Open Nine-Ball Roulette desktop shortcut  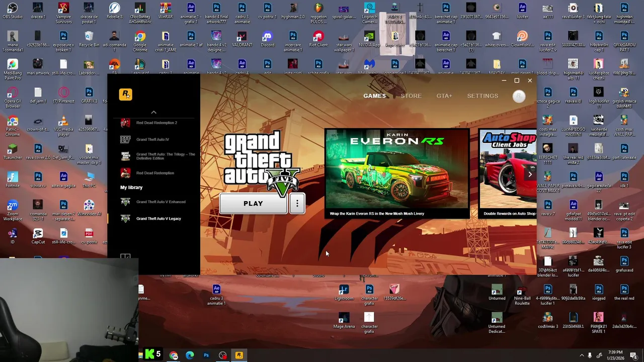522,295
